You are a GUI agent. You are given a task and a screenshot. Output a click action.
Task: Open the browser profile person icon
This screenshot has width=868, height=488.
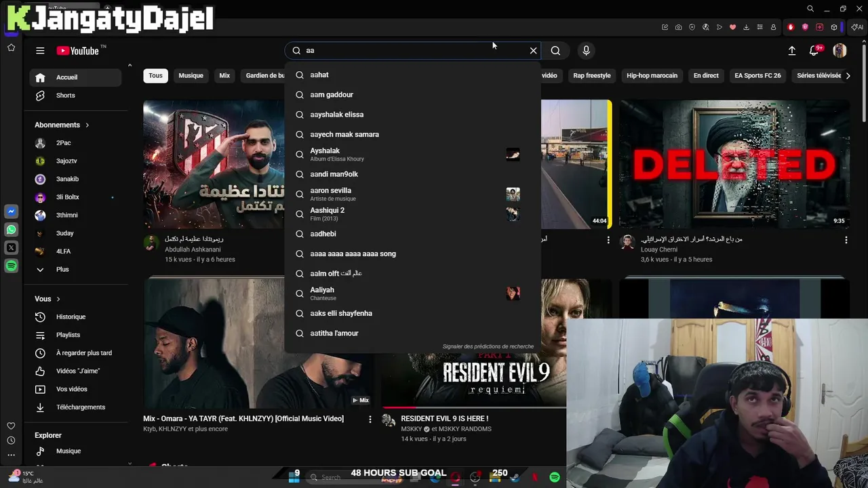point(773,27)
